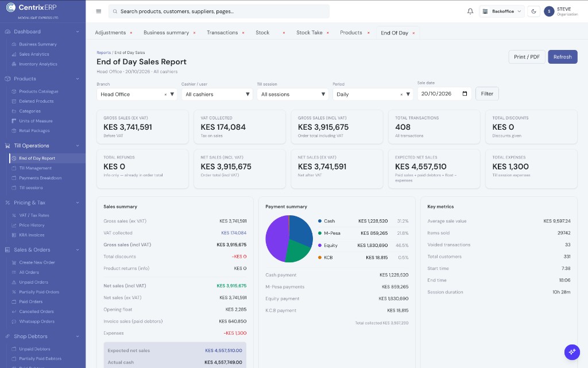
Task: Open the Period dropdown
Action: click(x=373, y=94)
